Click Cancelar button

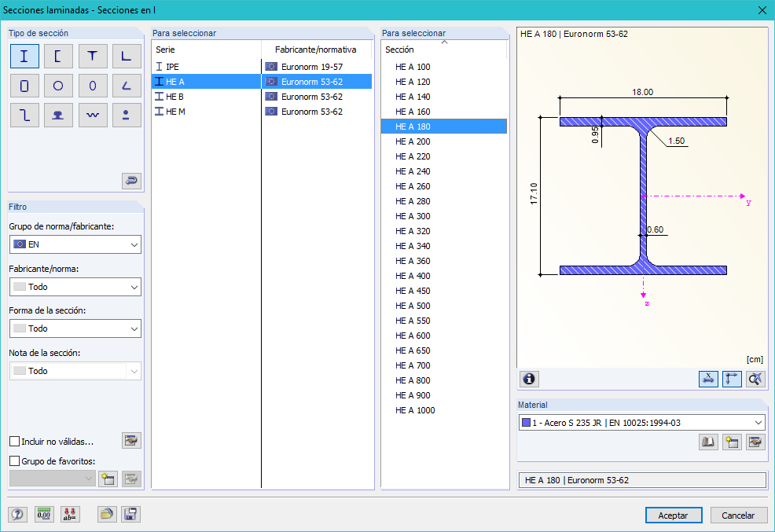(x=738, y=515)
